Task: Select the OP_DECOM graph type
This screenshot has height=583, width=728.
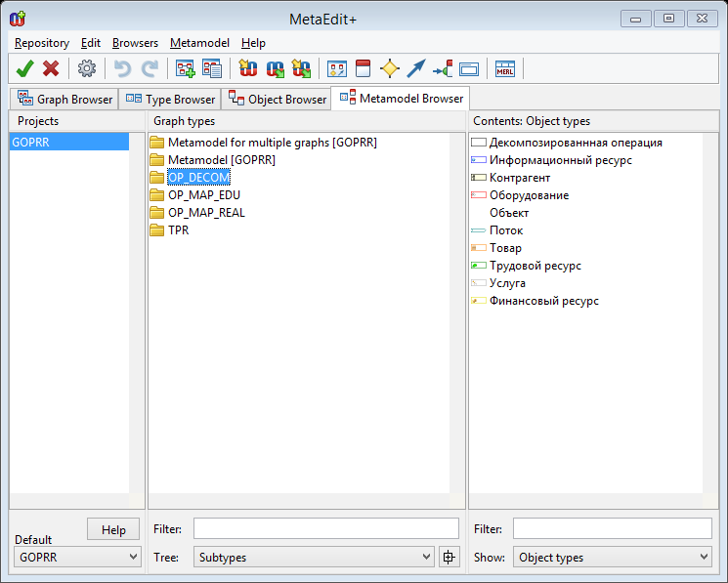Action: coord(198,177)
